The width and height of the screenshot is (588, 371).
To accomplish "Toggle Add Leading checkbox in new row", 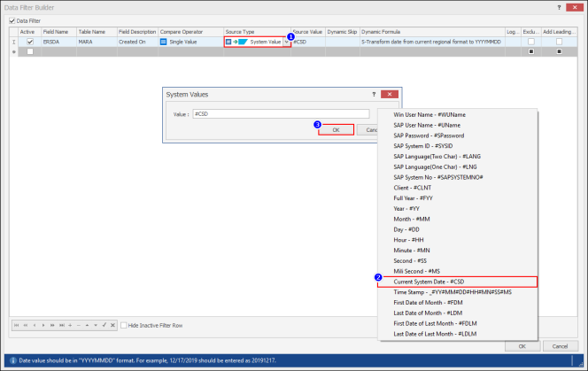I will [x=559, y=51].
